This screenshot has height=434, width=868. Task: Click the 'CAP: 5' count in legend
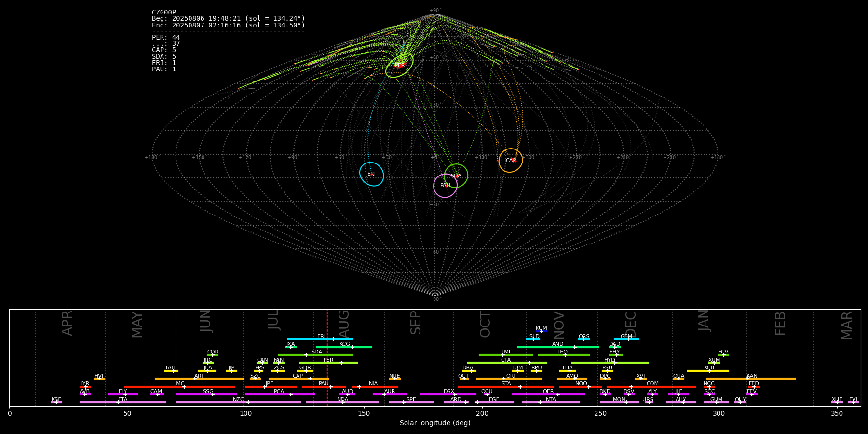coord(164,50)
